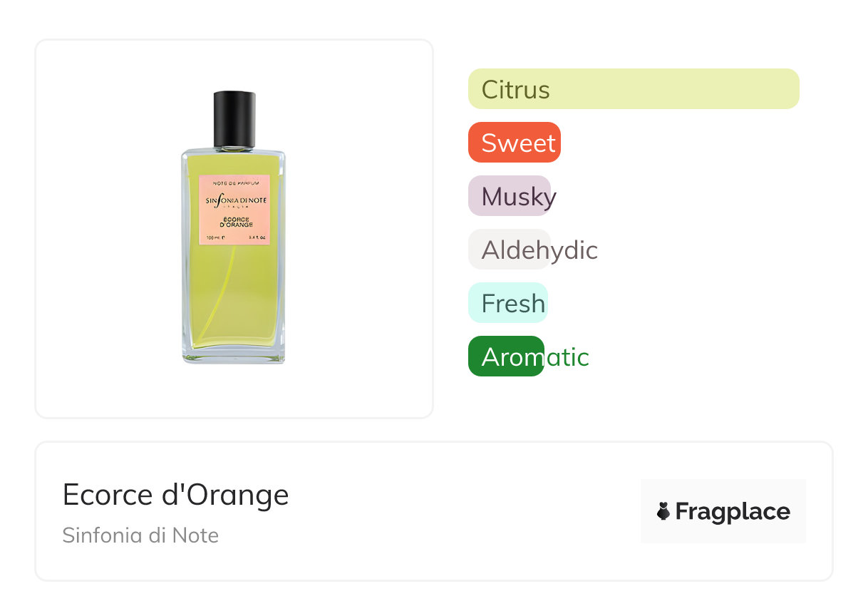Click the perfume bottle's black cap

234,118
